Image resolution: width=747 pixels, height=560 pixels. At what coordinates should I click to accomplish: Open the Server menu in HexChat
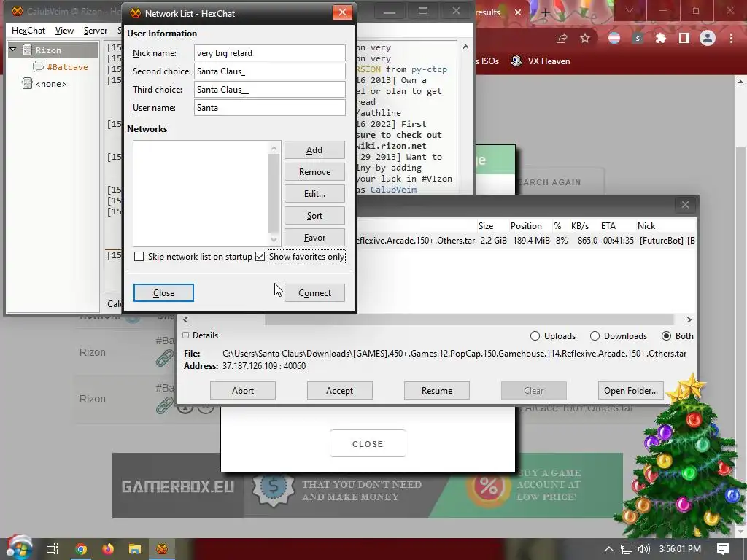point(96,31)
